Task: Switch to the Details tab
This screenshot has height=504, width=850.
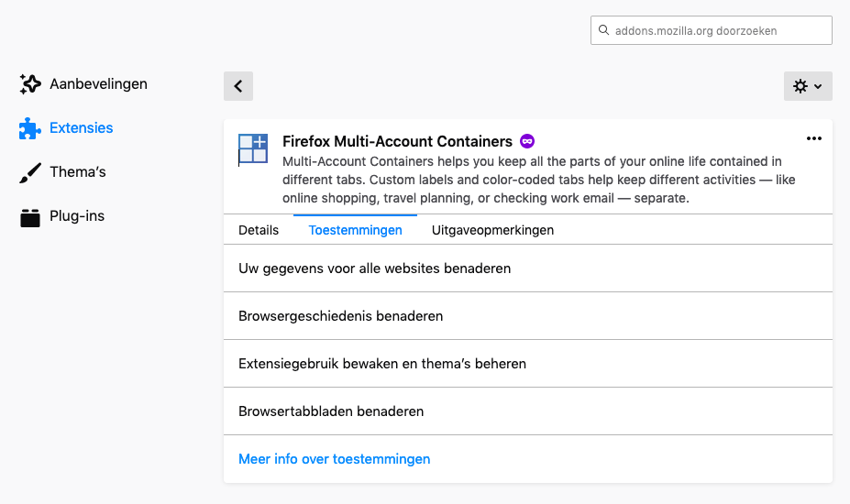Action: click(259, 230)
